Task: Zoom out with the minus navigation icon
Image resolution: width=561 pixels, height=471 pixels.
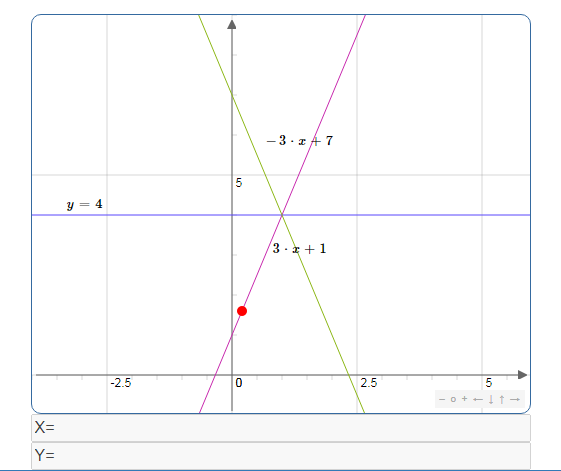Action: point(442,399)
